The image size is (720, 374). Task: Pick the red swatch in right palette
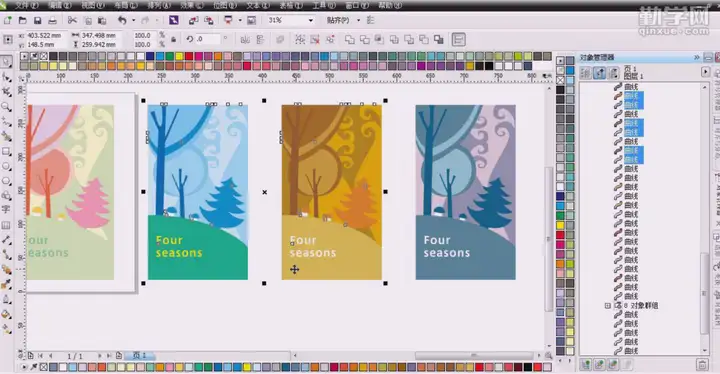coord(560,235)
